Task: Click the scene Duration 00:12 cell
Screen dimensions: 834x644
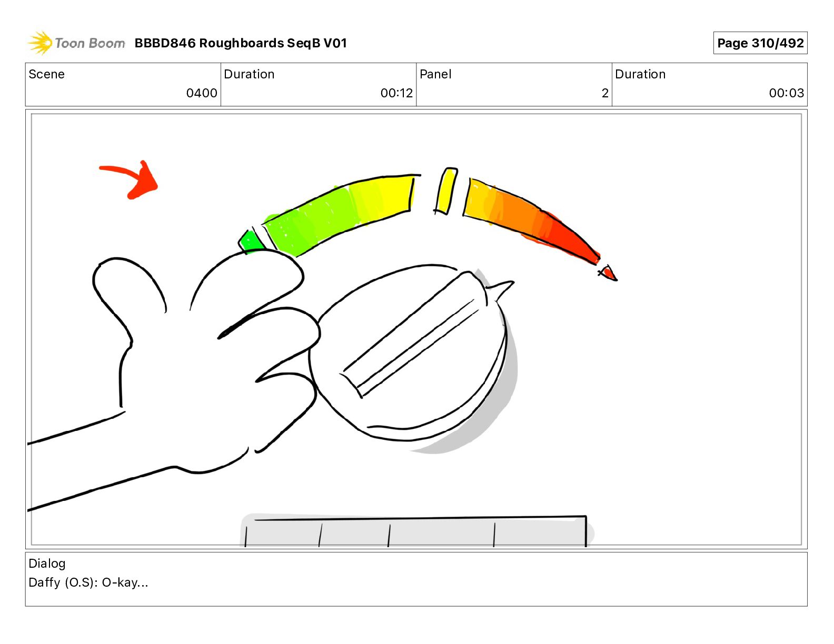Action: tap(319, 84)
